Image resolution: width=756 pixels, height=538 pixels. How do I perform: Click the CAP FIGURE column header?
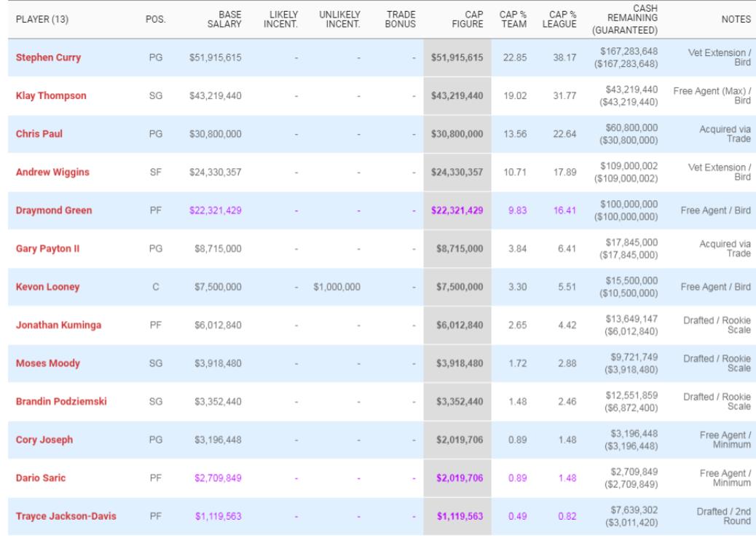(467, 19)
